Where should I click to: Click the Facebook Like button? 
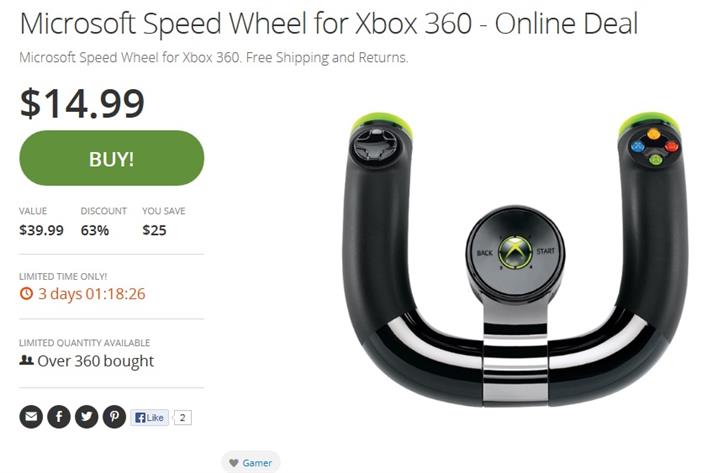149,418
